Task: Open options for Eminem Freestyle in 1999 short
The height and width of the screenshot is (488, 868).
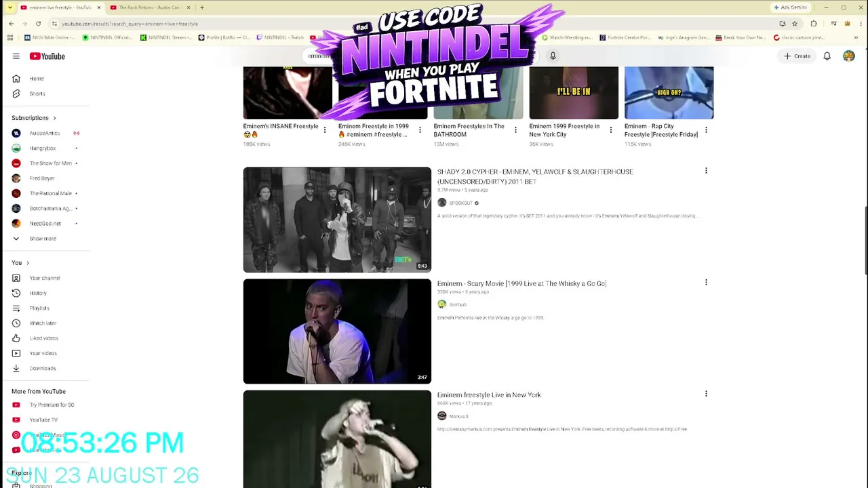Action: (x=420, y=129)
